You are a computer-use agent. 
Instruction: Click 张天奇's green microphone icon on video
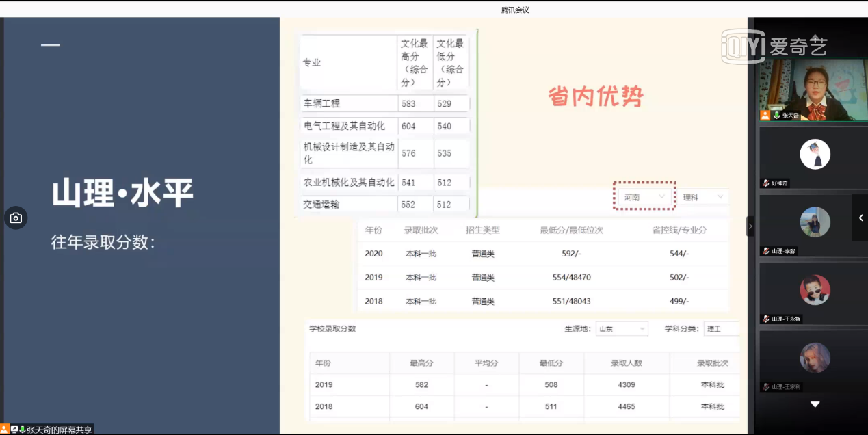pos(776,116)
